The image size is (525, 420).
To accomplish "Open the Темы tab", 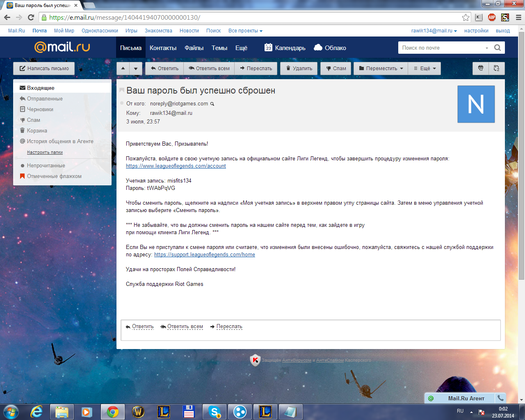I will pos(219,48).
